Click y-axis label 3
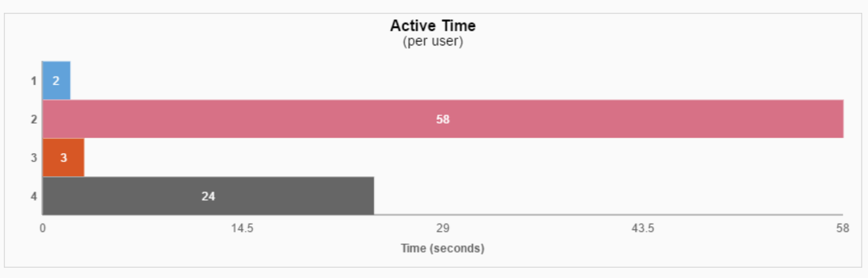This screenshot has height=278, width=868. (33, 158)
